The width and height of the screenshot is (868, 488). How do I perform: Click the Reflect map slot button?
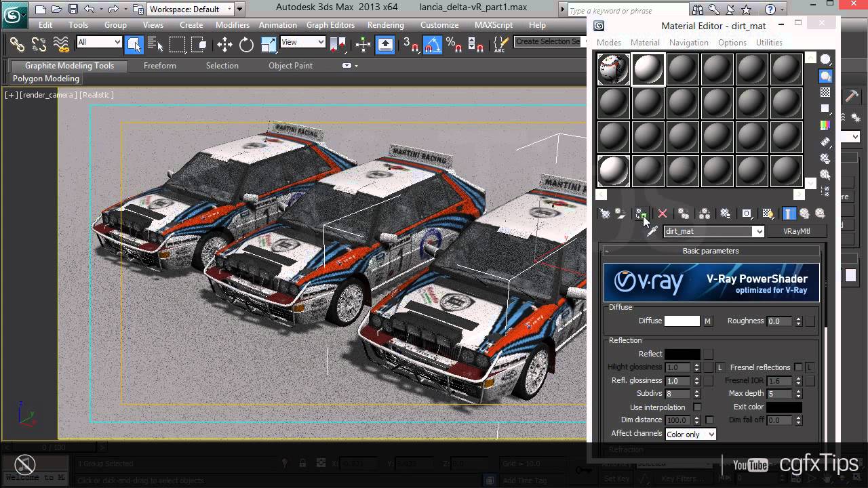click(x=708, y=354)
